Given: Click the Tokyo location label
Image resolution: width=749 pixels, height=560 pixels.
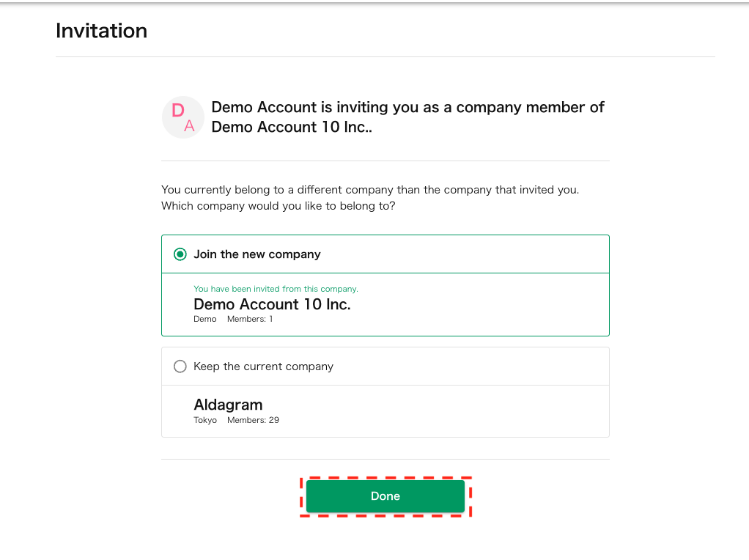Looking at the screenshot, I should point(205,421).
